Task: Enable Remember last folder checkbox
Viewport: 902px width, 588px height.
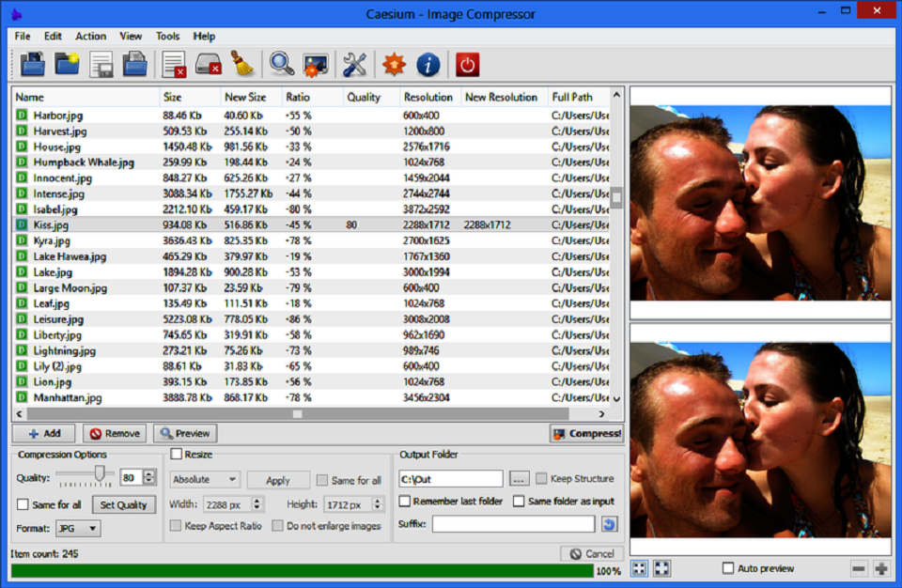Action: pos(404,502)
